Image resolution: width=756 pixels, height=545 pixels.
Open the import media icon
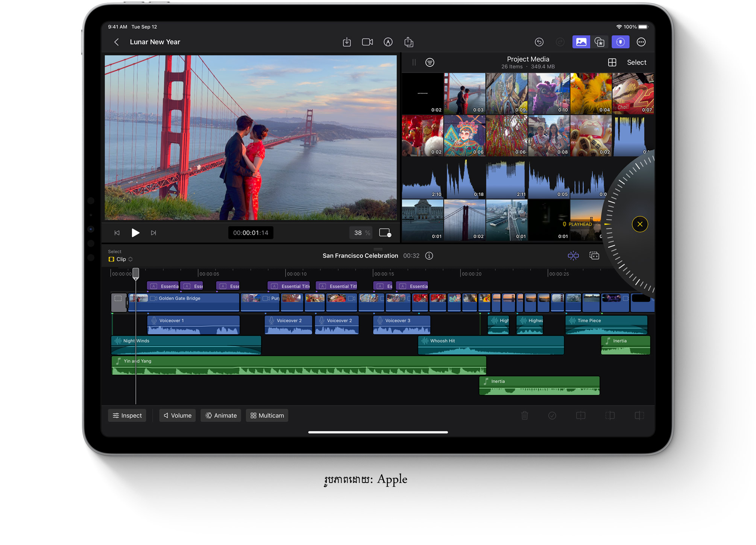point(347,42)
